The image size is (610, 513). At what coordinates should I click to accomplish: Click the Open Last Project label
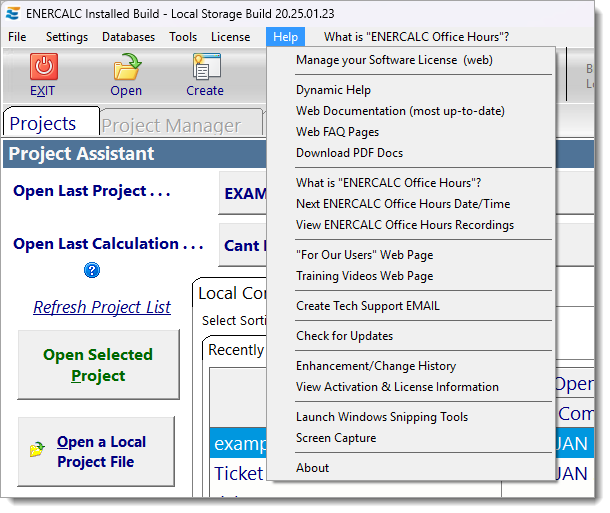92,191
